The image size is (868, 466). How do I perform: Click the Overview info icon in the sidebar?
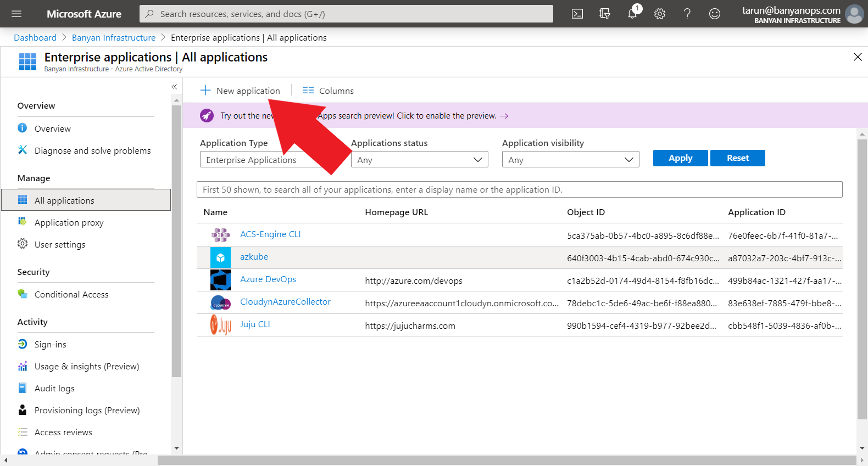23,128
